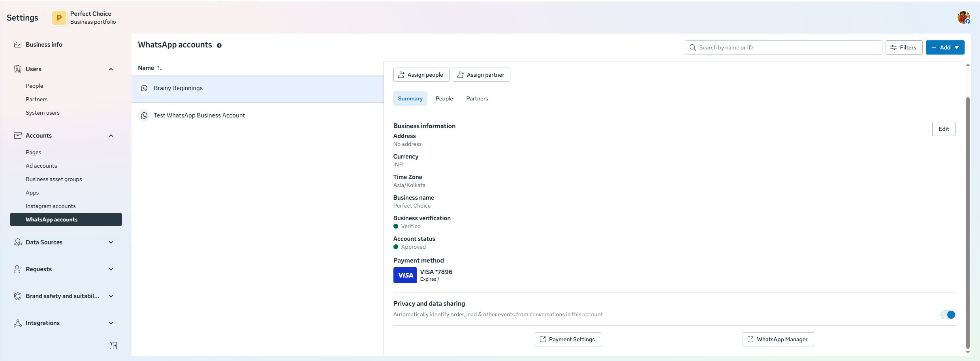The width and height of the screenshot is (980, 361).
Task: Collapse the sidebar using the panel icon
Action: point(113,346)
